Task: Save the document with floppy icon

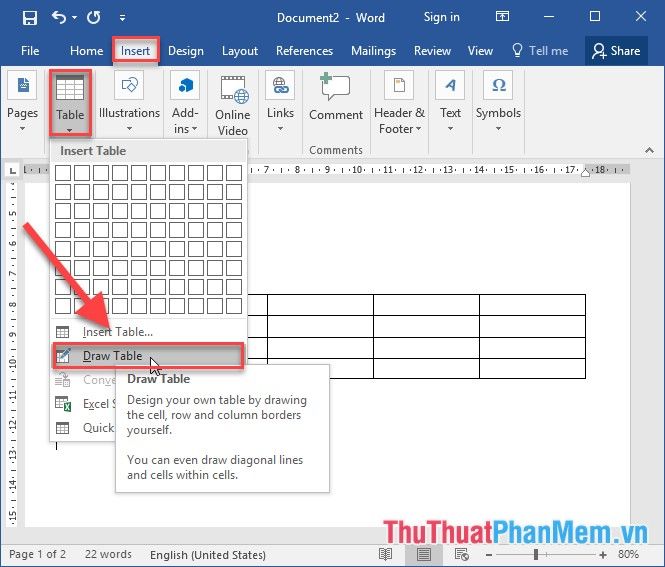Action: (x=30, y=18)
